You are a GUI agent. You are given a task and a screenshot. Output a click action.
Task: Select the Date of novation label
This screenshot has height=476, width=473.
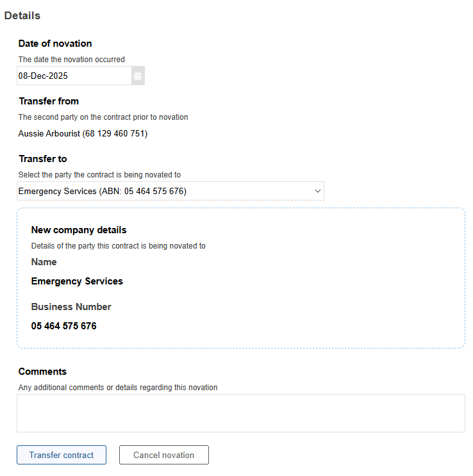tap(55, 44)
